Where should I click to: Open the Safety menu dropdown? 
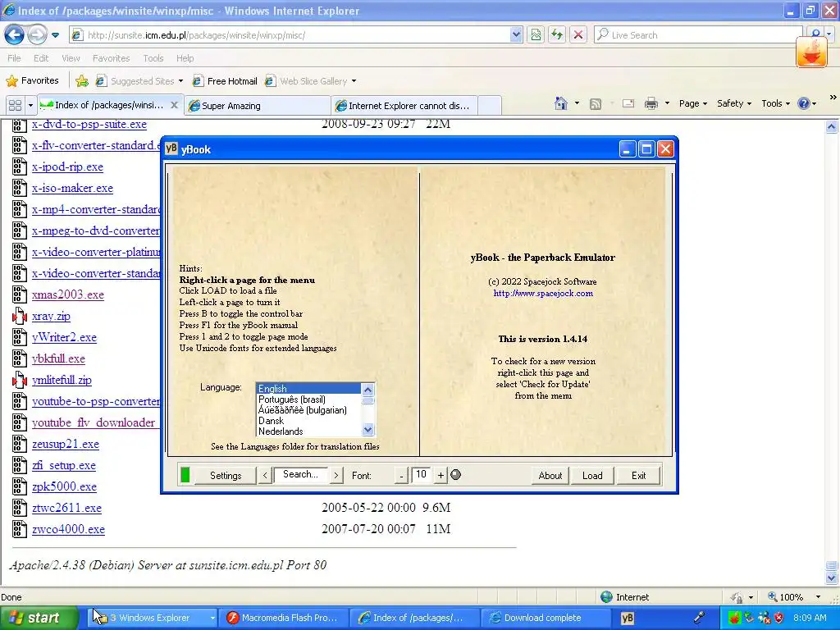click(x=734, y=103)
